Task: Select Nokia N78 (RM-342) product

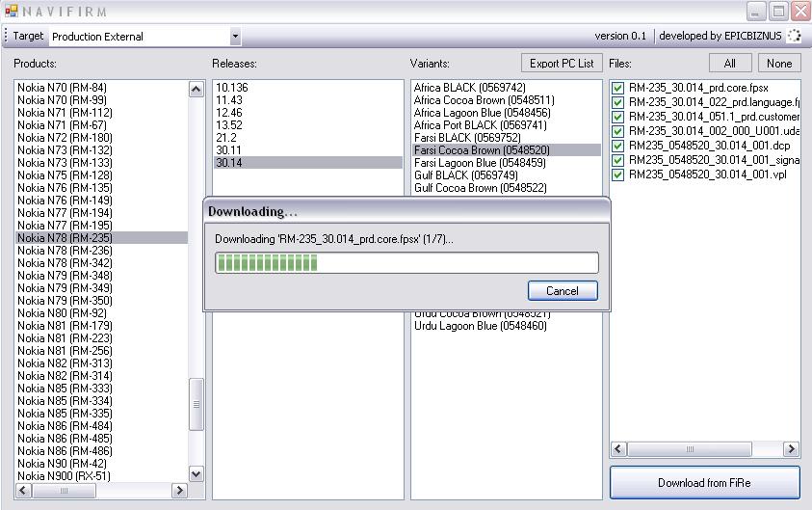Action: (101, 263)
